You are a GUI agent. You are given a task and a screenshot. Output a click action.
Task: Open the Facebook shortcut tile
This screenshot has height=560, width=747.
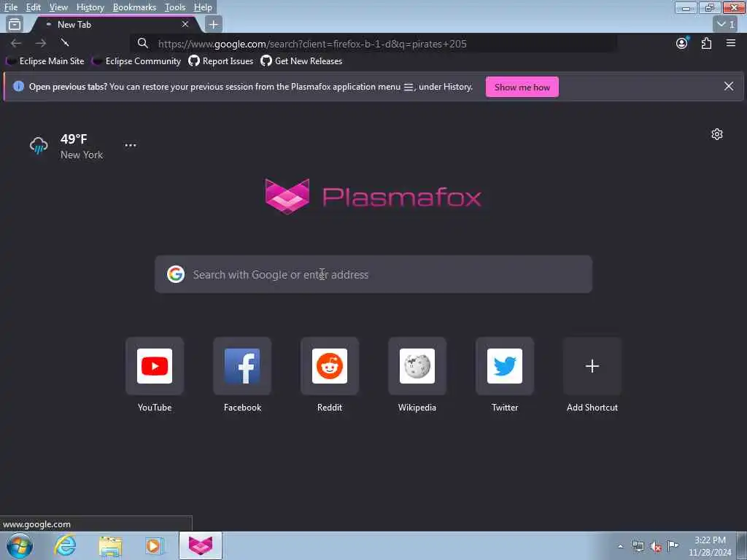click(x=242, y=366)
